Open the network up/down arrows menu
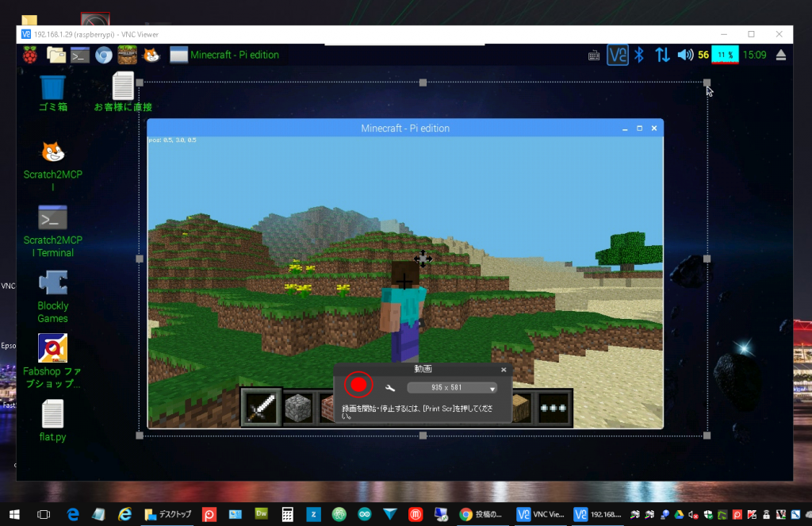The image size is (812, 526). coord(662,55)
